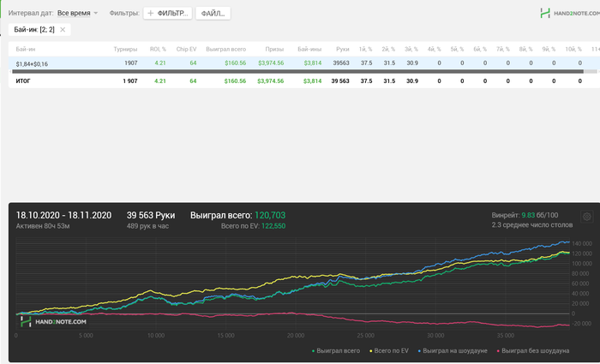The image size is (600, 364).
Task: Click the horizontal table scrollbar
Action: pos(297,71)
